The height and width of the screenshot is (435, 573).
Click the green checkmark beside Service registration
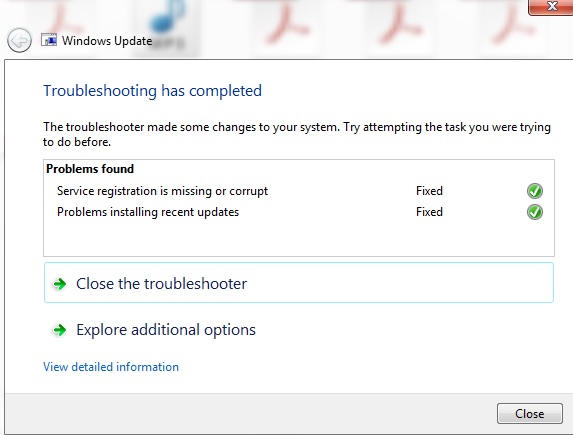point(535,191)
